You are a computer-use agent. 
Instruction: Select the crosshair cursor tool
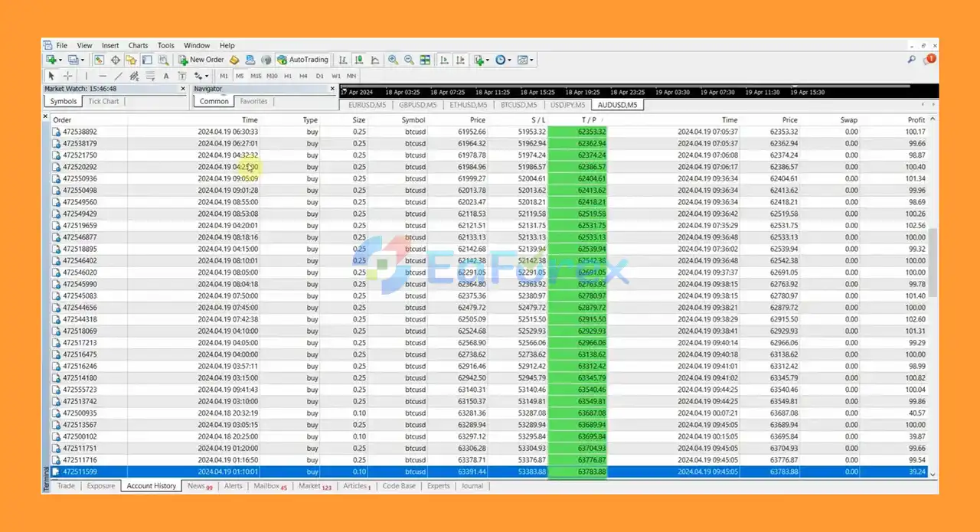(x=68, y=76)
